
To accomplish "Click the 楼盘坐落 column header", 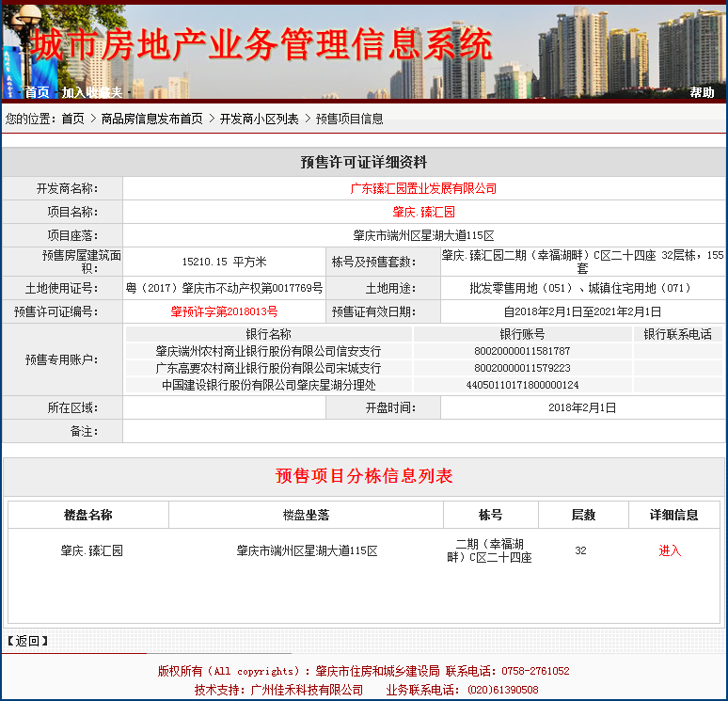I will coord(306,515).
